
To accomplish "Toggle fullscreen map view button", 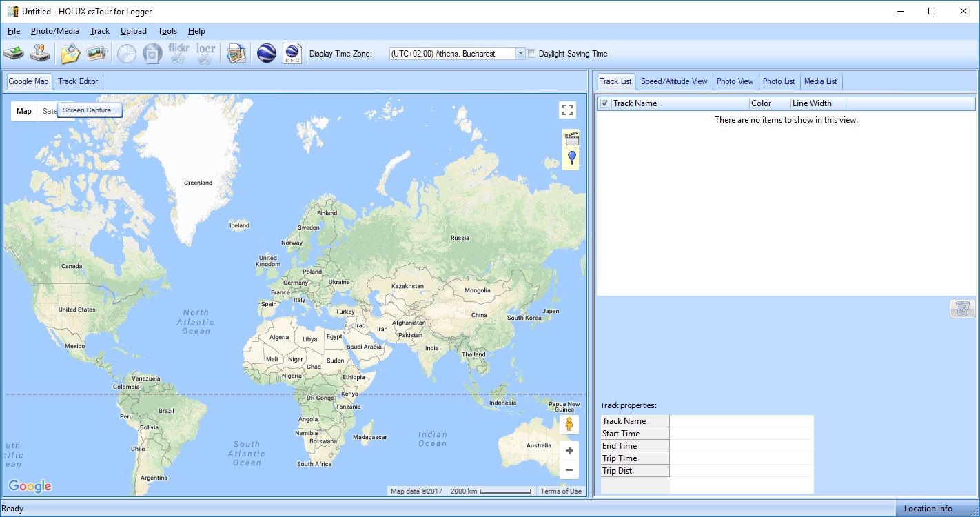I will tap(567, 110).
